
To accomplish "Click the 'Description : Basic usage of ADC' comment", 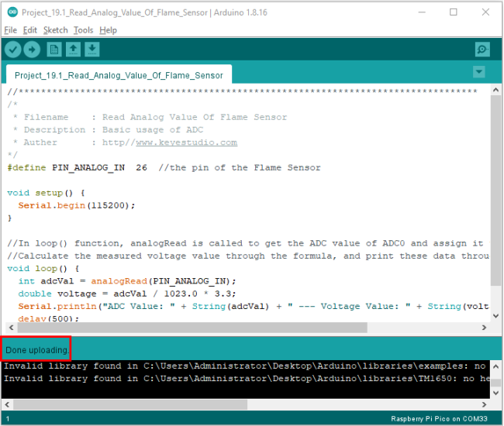I will [109, 129].
